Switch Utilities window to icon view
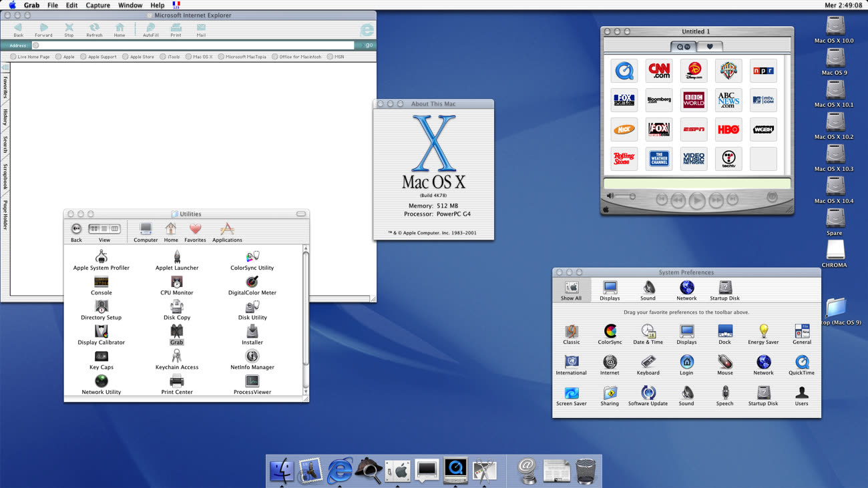Image resolution: width=868 pixels, height=488 pixels. 95,229
